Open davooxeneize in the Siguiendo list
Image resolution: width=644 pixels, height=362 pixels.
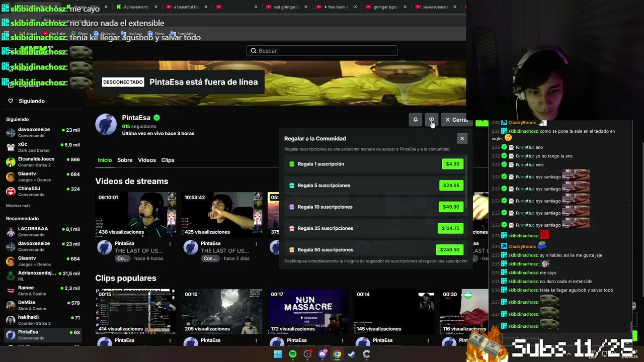click(x=43, y=133)
